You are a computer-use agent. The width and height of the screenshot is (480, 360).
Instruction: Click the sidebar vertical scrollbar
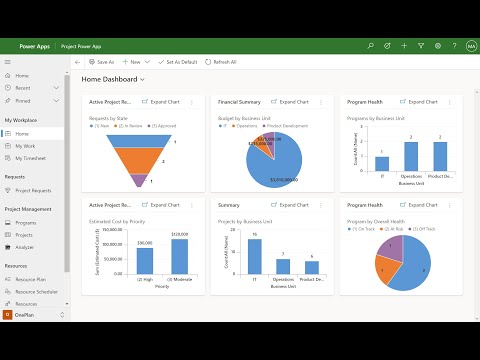click(67, 173)
